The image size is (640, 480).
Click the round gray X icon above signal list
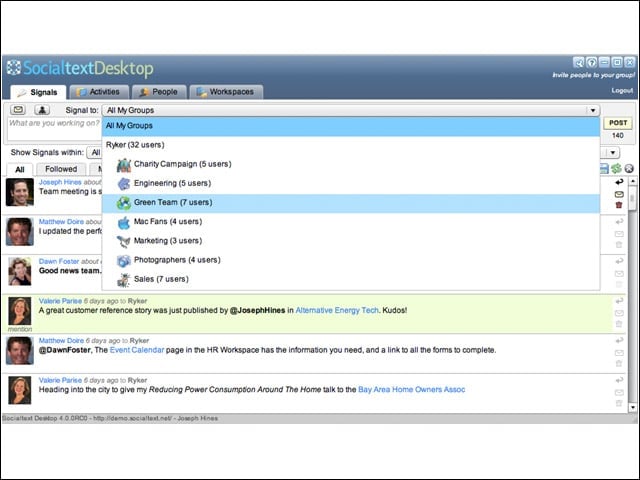pos(629,168)
